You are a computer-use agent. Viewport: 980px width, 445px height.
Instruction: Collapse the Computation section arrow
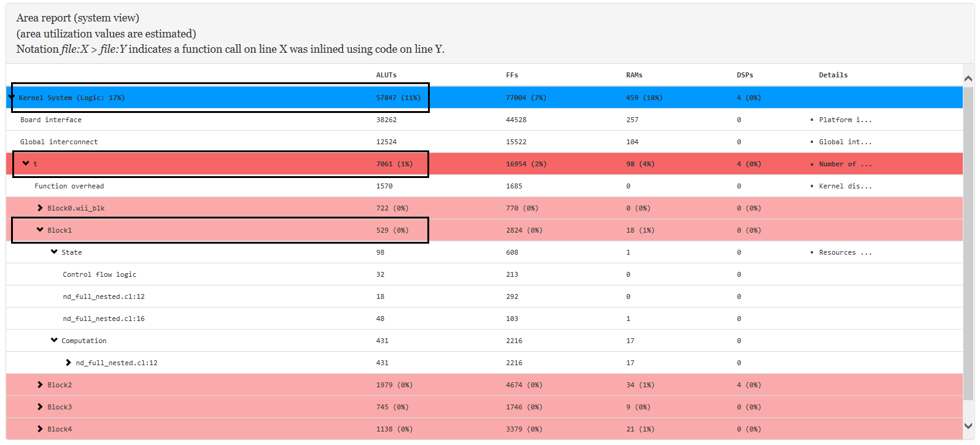pos(54,340)
